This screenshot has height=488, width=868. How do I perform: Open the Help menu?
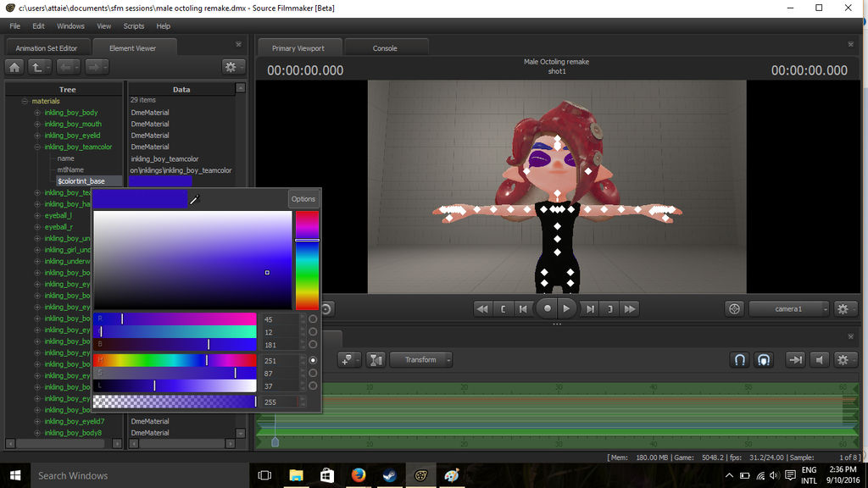(x=164, y=26)
